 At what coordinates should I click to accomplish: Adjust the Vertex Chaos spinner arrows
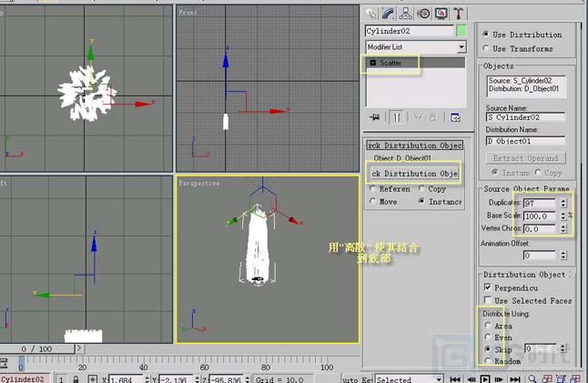563,228
